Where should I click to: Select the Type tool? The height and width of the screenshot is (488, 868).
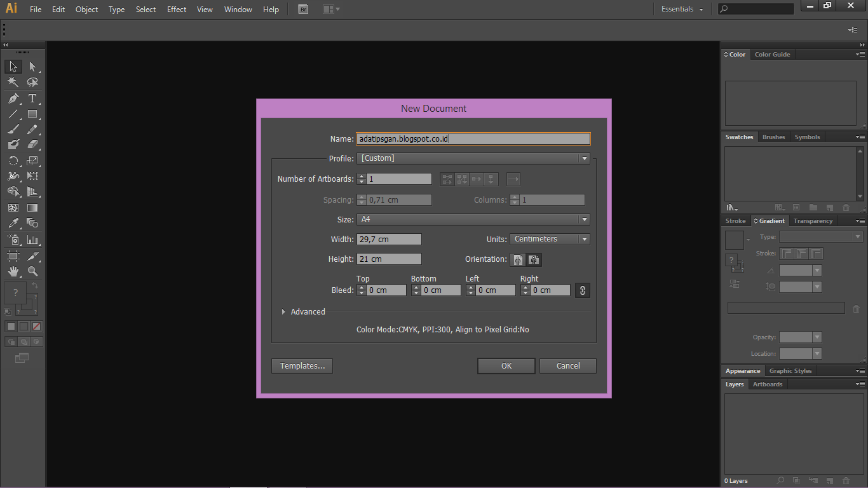tap(33, 98)
